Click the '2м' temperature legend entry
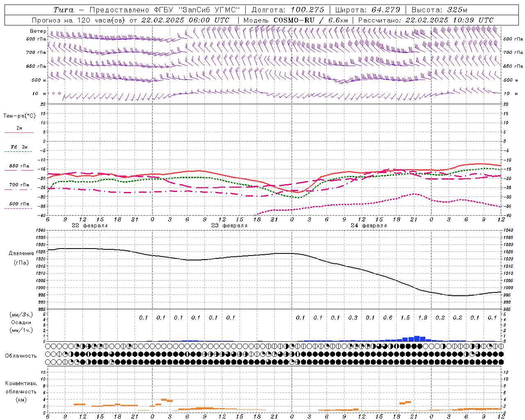This screenshot has width=525, height=420. click(x=19, y=128)
